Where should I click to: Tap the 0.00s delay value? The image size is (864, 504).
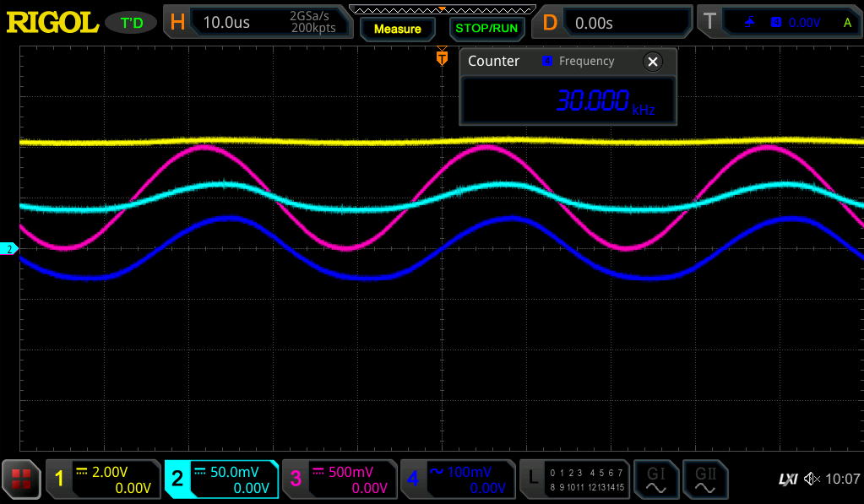point(594,23)
